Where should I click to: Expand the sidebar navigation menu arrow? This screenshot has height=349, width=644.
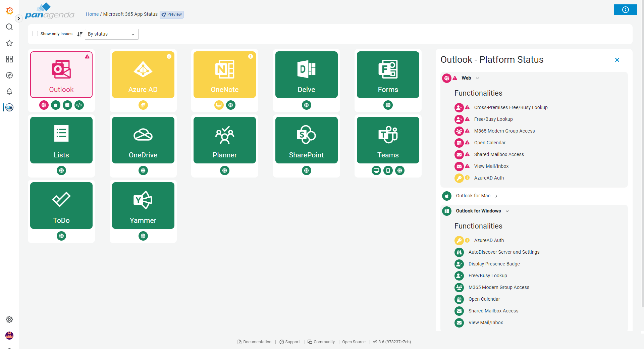(19, 18)
